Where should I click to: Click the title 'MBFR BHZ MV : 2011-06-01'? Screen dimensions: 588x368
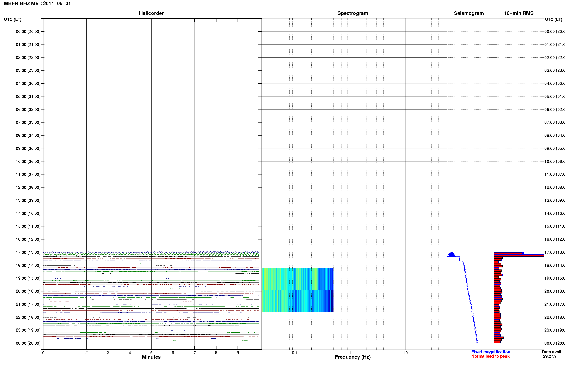[37, 4]
